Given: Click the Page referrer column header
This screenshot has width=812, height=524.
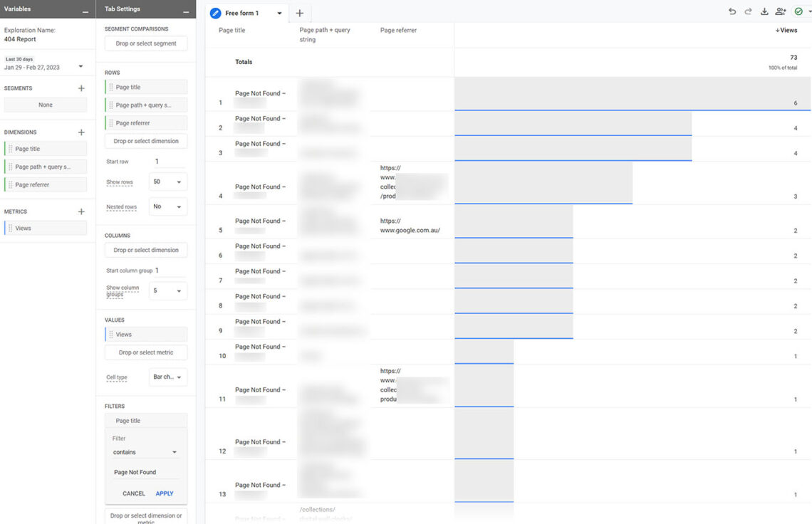Looking at the screenshot, I should pos(398,30).
